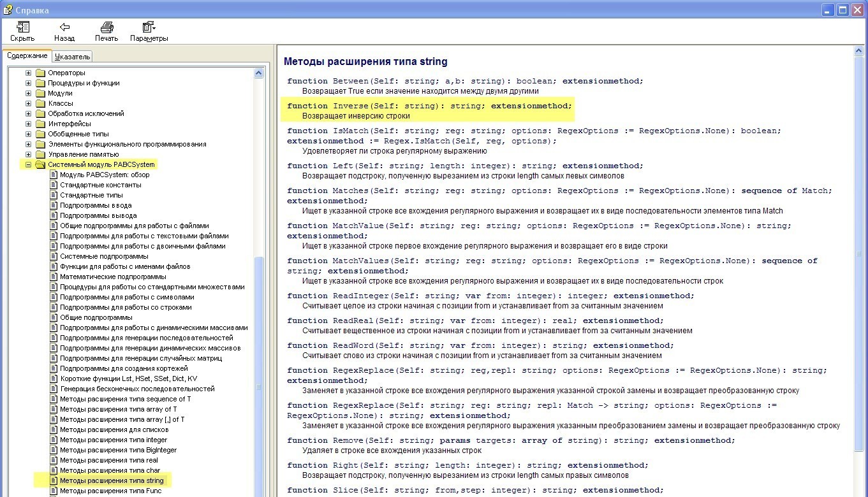
Task: Click contents tree scrollbar up arrow
Action: [x=259, y=73]
